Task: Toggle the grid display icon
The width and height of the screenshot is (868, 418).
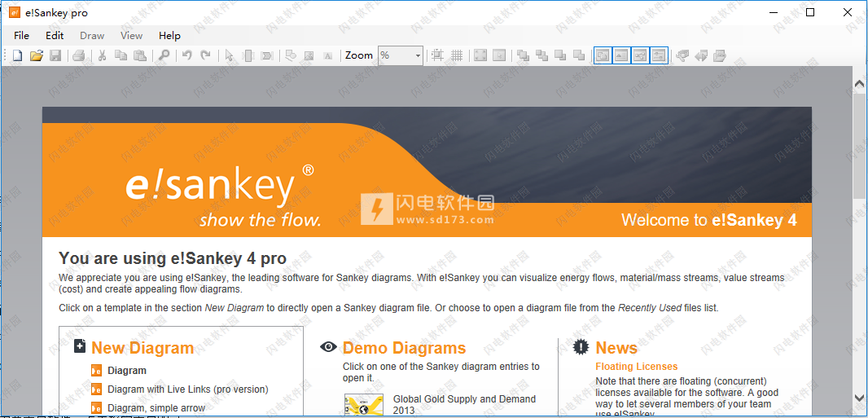Action: (x=457, y=55)
